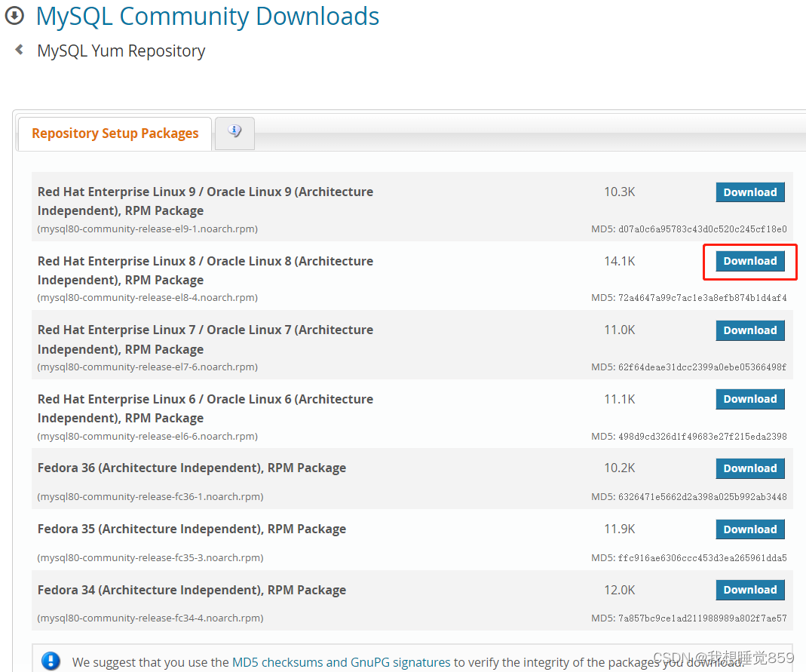Screen dimensions: 806x672
Task: Select the filename mysql80-community-release-el6-6.noarch.rpm
Action: (x=148, y=437)
